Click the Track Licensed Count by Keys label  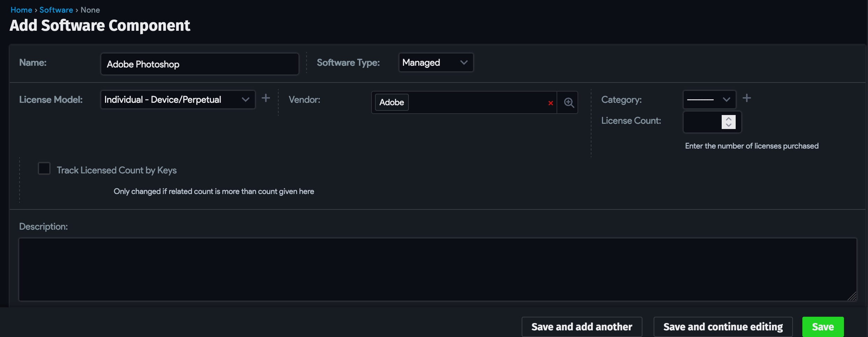(117, 170)
